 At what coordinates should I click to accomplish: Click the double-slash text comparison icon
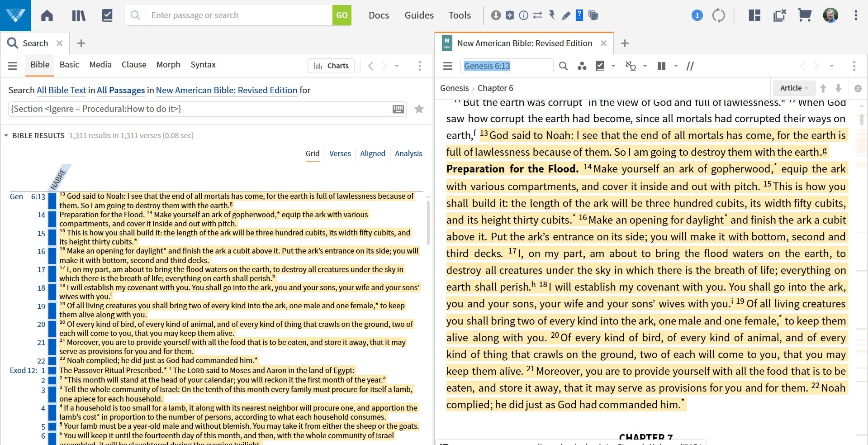tap(690, 66)
